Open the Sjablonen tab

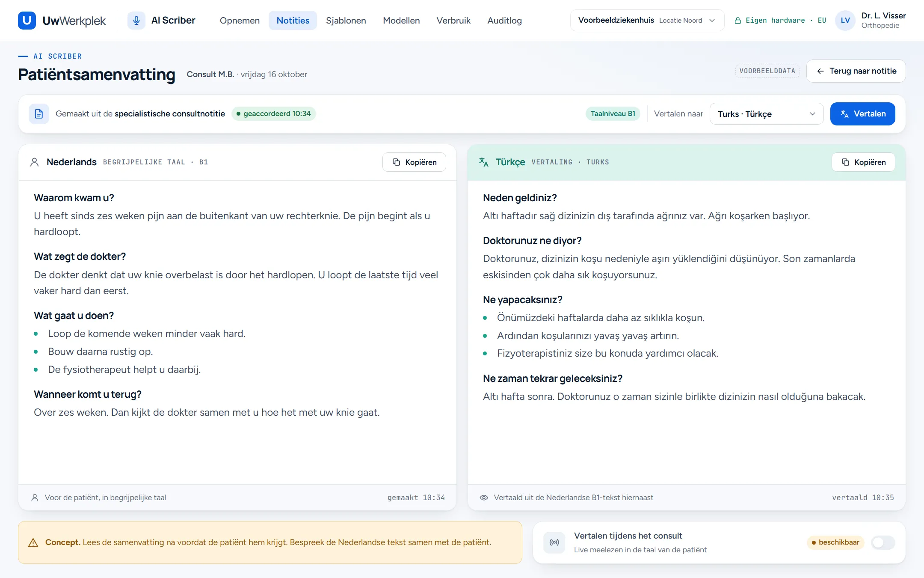click(x=346, y=20)
